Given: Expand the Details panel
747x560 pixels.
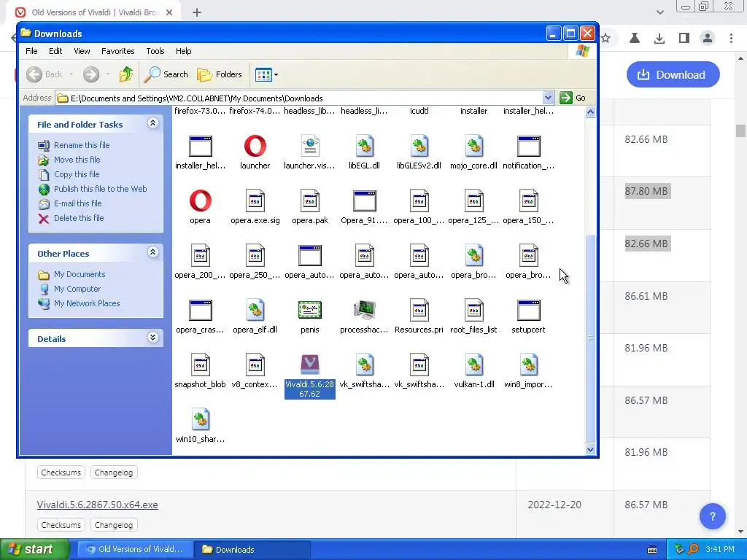Looking at the screenshot, I should tap(152, 338).
